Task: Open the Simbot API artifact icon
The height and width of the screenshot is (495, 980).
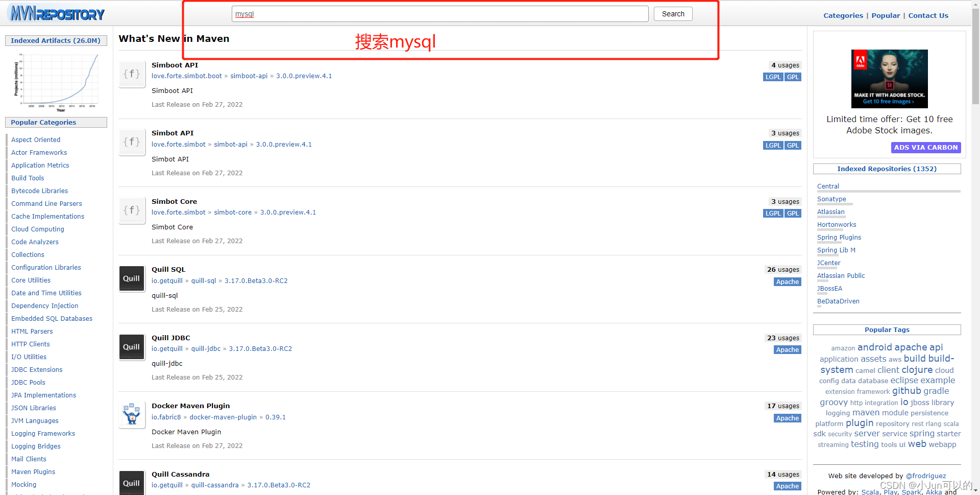Action: (132, 143)
